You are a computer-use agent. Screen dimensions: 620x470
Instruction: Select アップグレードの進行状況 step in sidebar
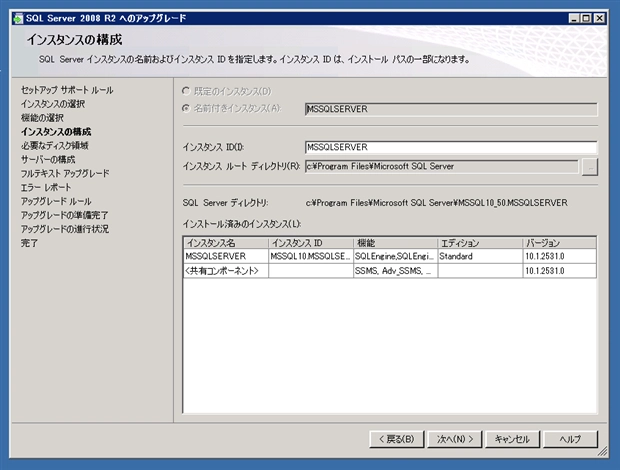65,229
